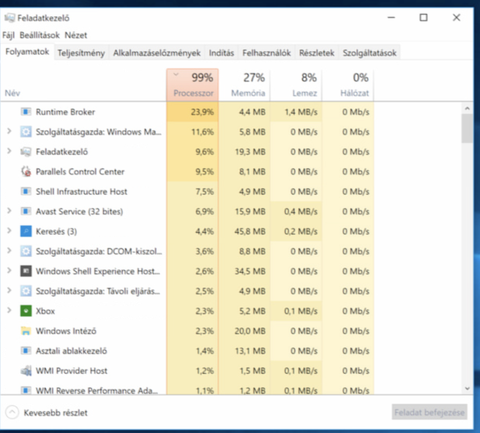Viewport: 480px width, 433px height.
Task: Switch to the Szolgáltatások tab
Action: click(370, 53)
